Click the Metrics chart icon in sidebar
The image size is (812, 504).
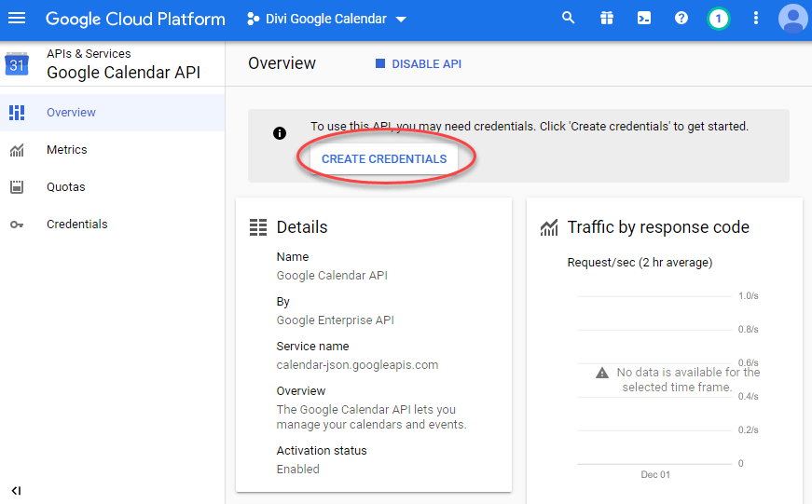pyautogui.click(x=17, y=150)
